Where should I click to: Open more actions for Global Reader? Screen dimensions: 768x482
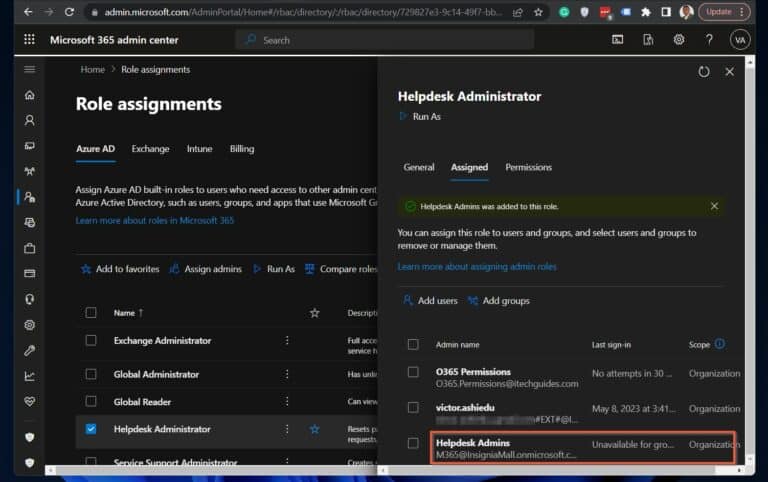coord(287,401)
